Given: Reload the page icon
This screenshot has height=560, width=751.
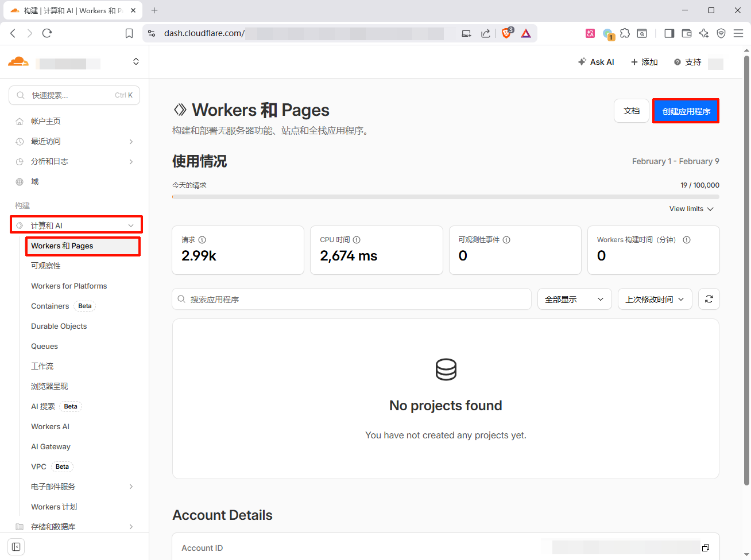Looking at the screenshot, I should [x=47, y=33].
